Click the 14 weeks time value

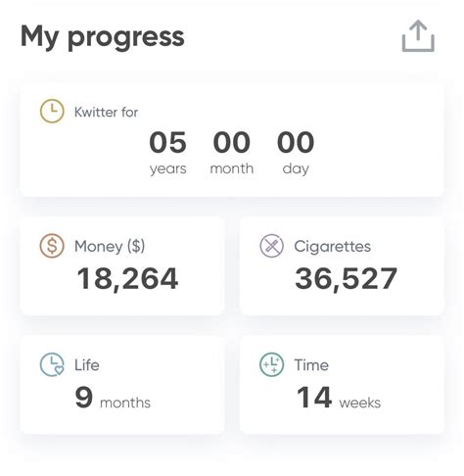[339, 398]
